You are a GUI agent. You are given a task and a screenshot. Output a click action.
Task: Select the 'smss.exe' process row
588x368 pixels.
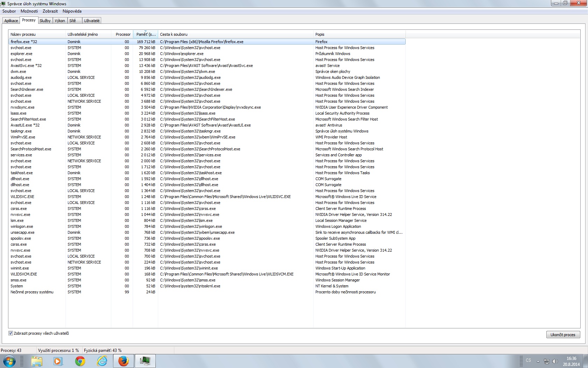(x=207, y=280)
